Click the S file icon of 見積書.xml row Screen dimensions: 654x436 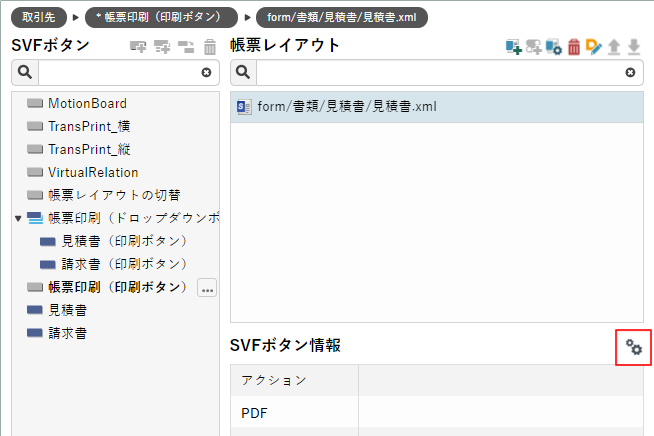[x=244, y=107]
